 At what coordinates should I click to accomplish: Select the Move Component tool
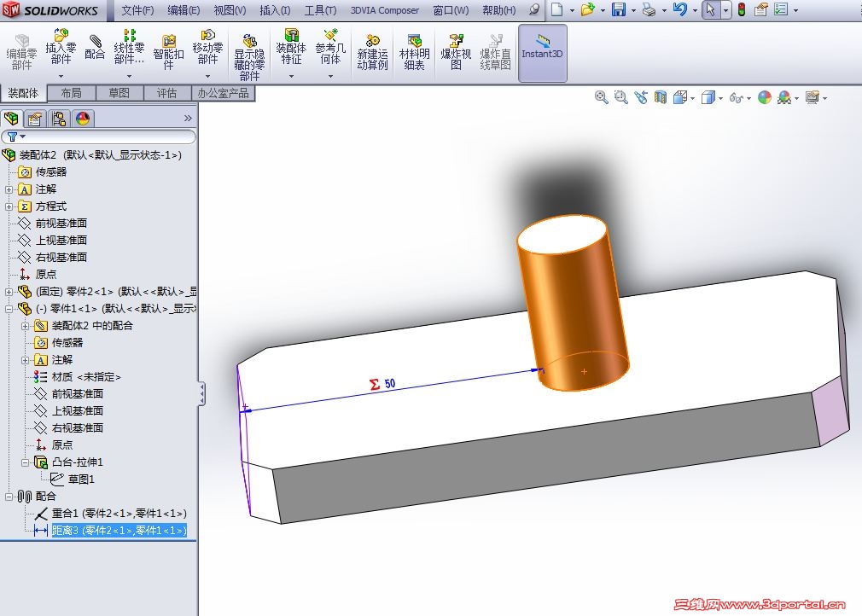tap(207, 47)
